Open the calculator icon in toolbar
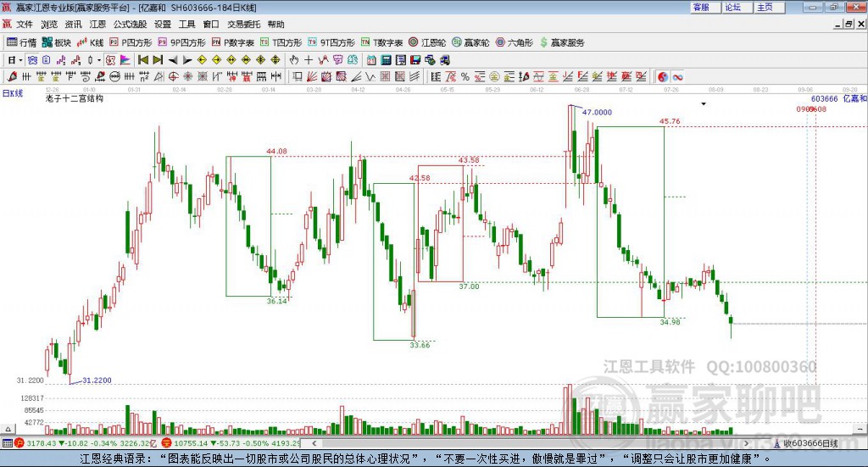Screen dimensions: 868x467 [x=387, y=60]
